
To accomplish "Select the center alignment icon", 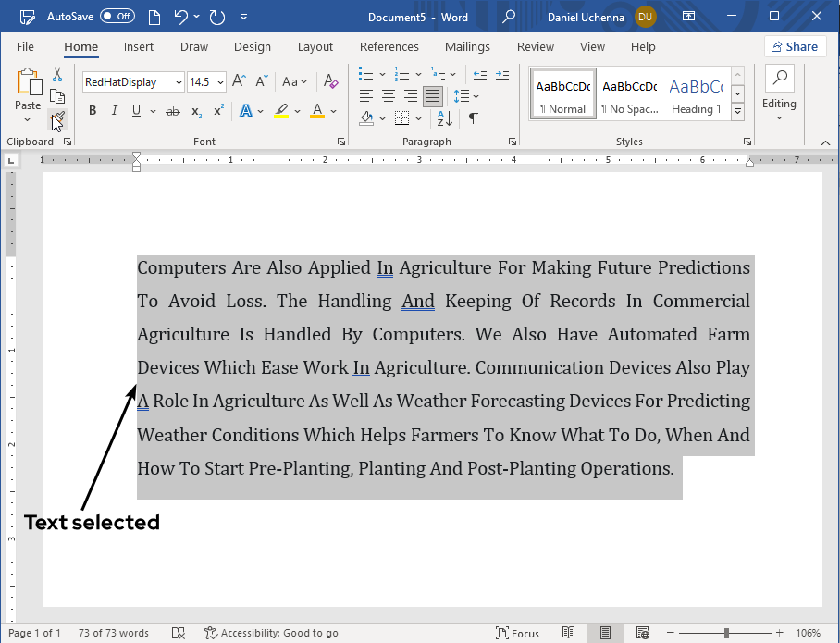I will click(x=388, y=97).
